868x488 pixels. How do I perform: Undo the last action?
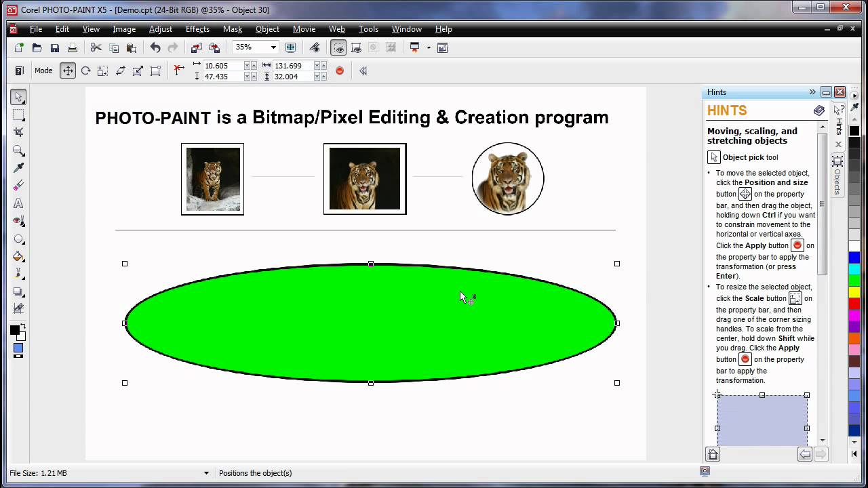coord(155,47)
